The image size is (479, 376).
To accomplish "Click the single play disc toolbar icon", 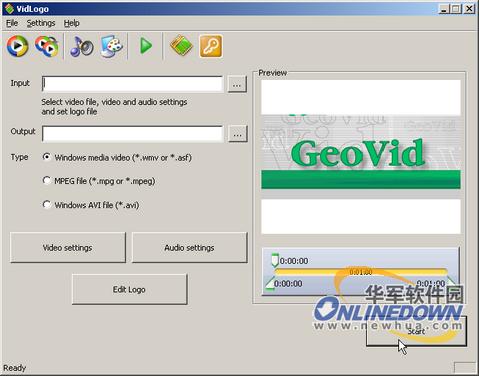I will coord(17,46).
